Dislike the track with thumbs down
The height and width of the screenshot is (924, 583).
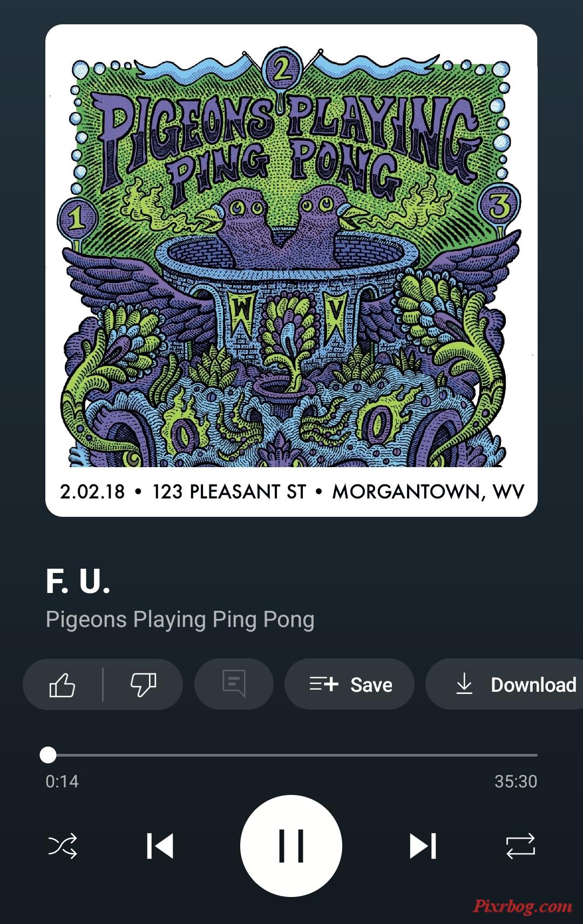click(143, 685)
